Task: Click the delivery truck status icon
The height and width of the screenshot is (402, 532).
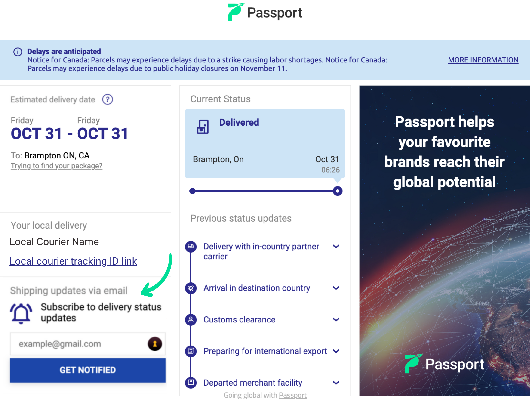Action: (191, 247)
